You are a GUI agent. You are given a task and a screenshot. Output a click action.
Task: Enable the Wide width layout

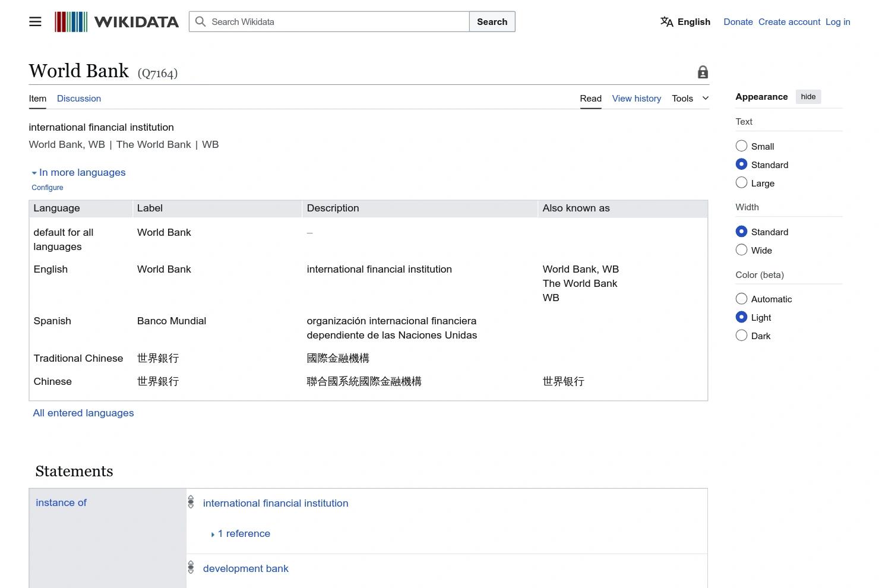tap(741, 249)
